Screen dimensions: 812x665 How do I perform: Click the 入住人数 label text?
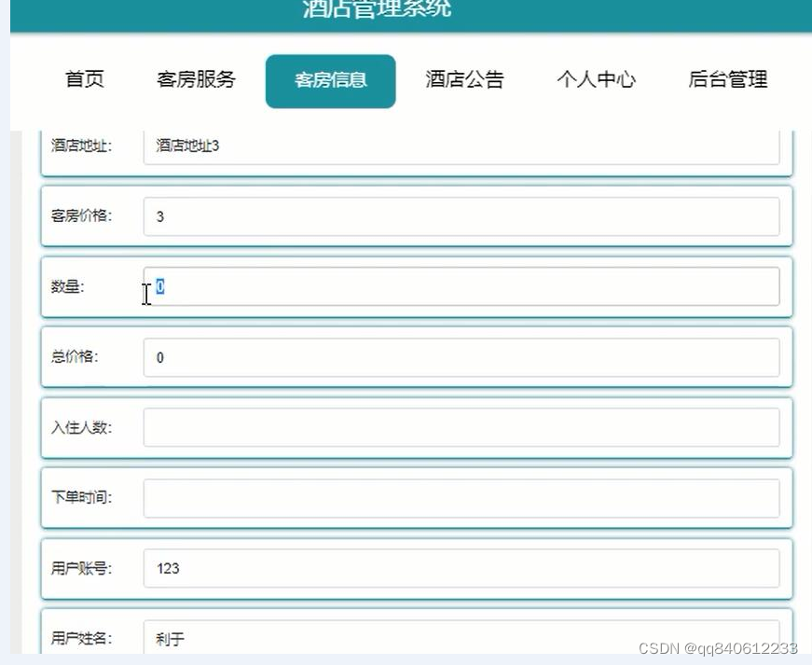point(81,427)
